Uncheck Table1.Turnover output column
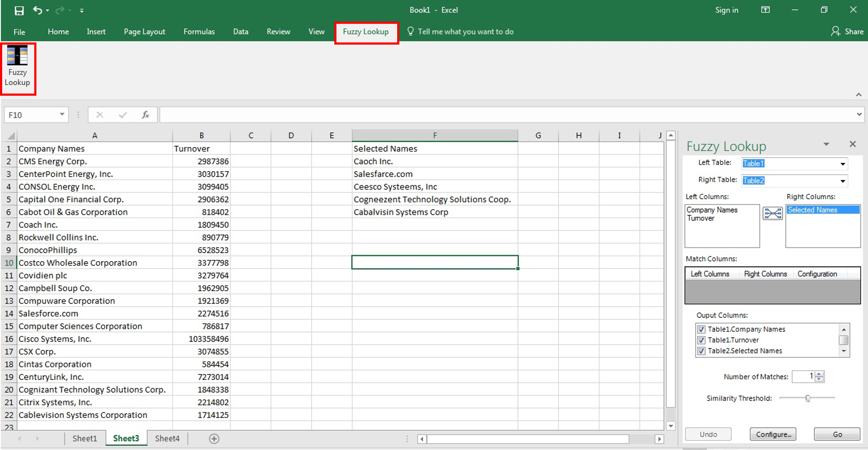Screen dimensions: 868x450 click(702, 340)
